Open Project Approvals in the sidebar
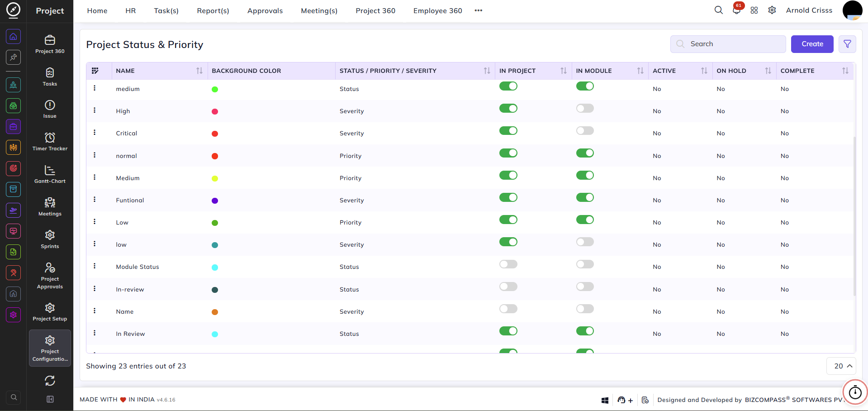This screenshot has height=411, width=868. pos(50,276)
